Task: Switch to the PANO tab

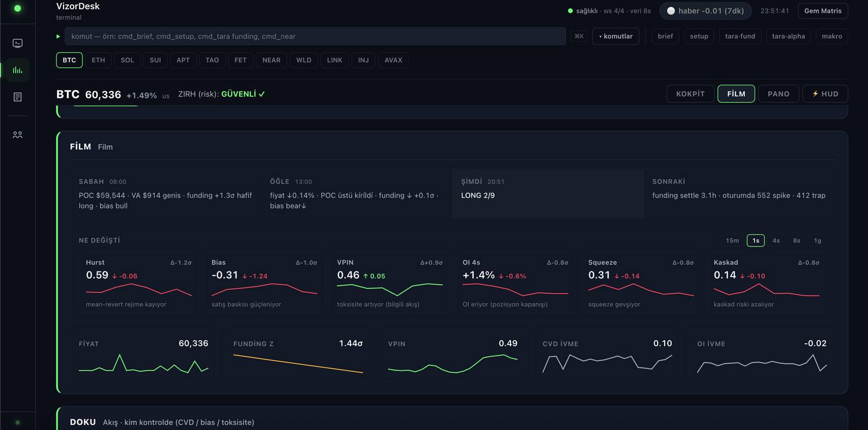Action: pos(778,94)
